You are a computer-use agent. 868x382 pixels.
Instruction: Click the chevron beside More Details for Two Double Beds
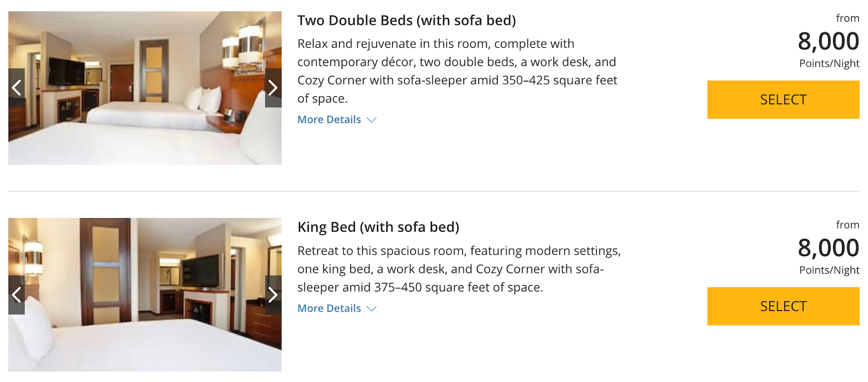(371, 120)
